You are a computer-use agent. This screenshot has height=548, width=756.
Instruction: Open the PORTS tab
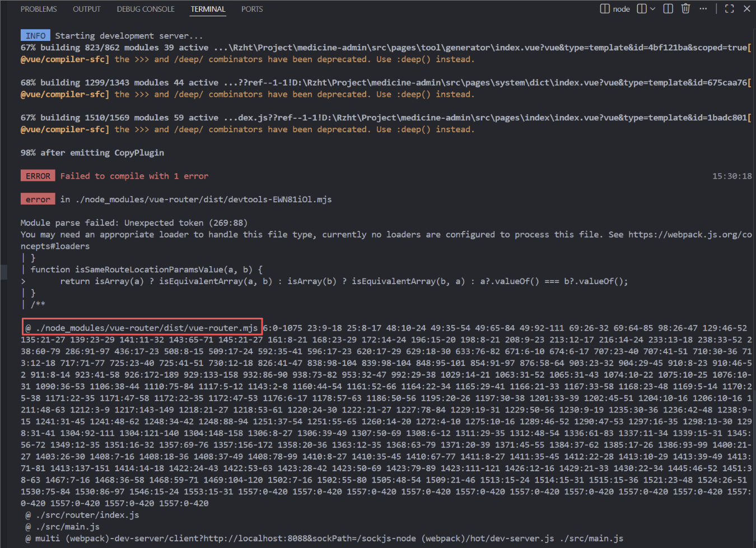click(252, 9)
